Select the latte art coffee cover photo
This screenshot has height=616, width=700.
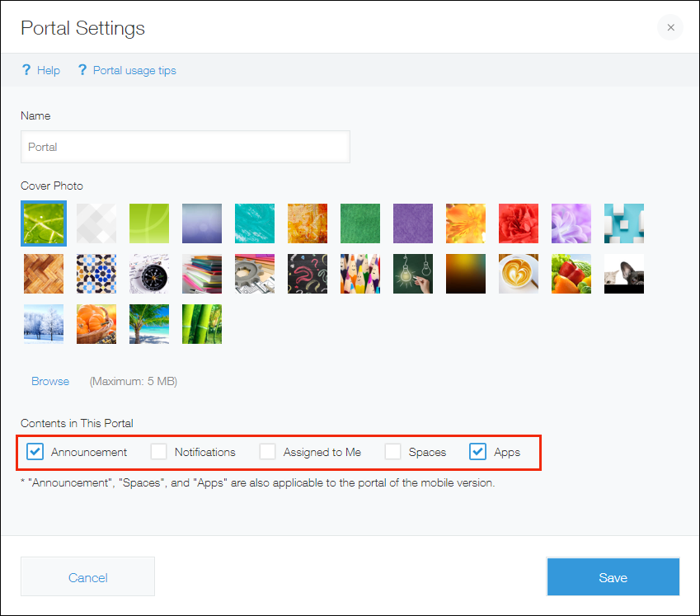tap(519, 274)
